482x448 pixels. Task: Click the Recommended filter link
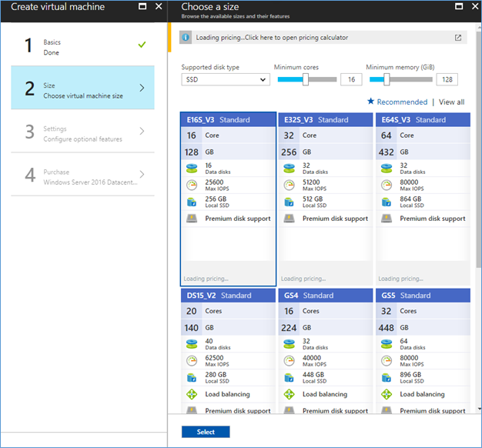click(402, 102)
